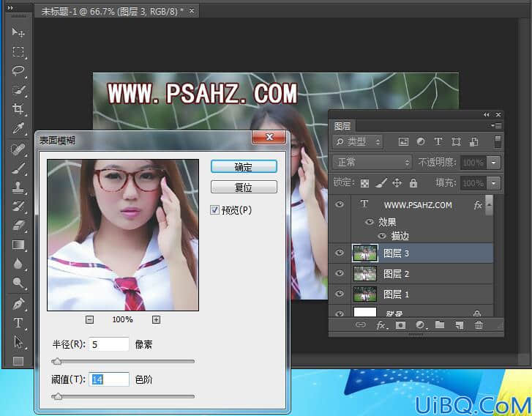Select the Move tool
Viewport: 532px width, 416px height.
tap(18, 32)
